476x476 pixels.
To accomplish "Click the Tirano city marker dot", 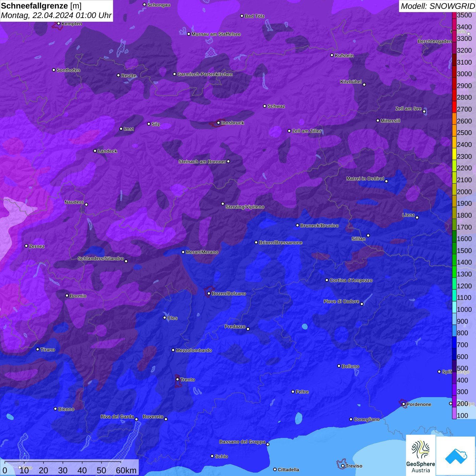I will tap(38, 350).
